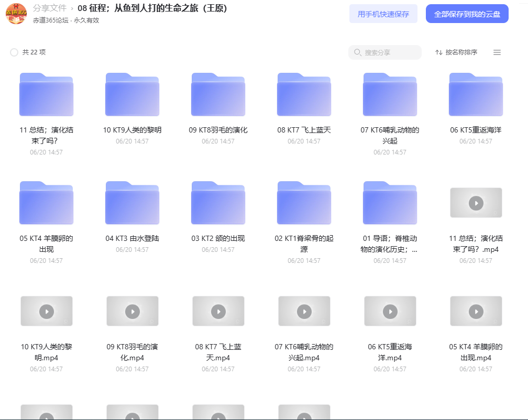
Task: Click the 赤道365论坛 avatar logo
Action: [x=16, y=14]
